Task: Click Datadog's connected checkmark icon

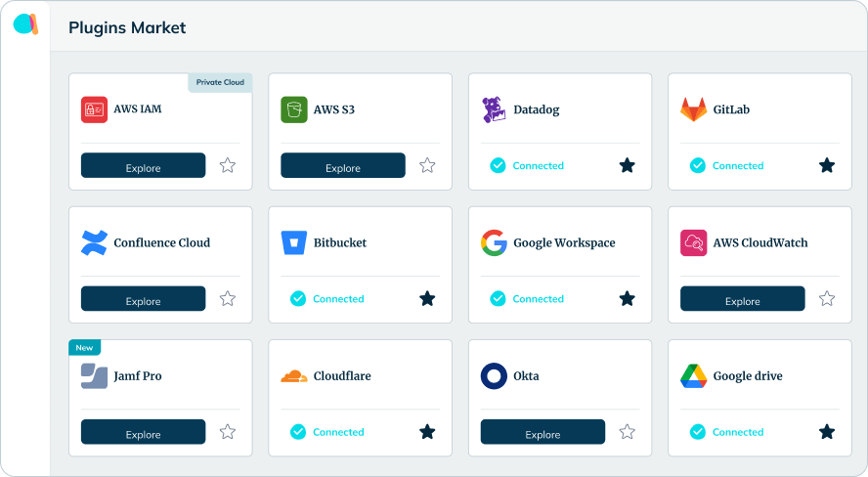Action: tap(498, 165)
